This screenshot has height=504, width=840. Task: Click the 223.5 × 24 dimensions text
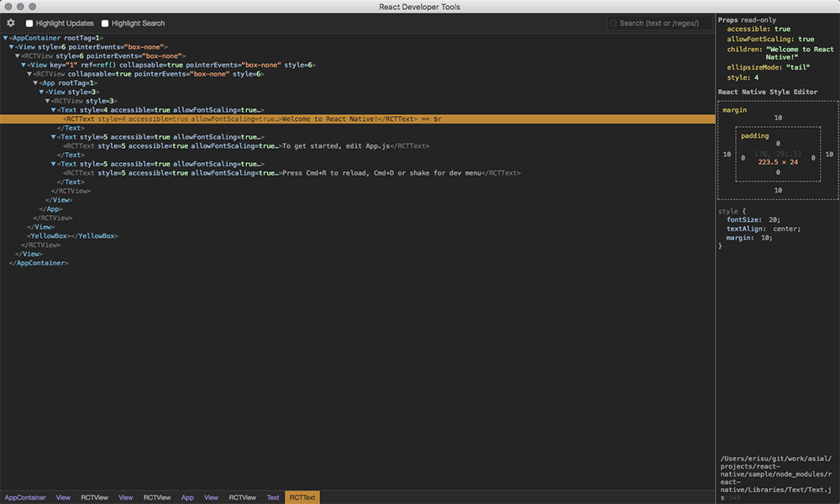(x=778, y=162)
